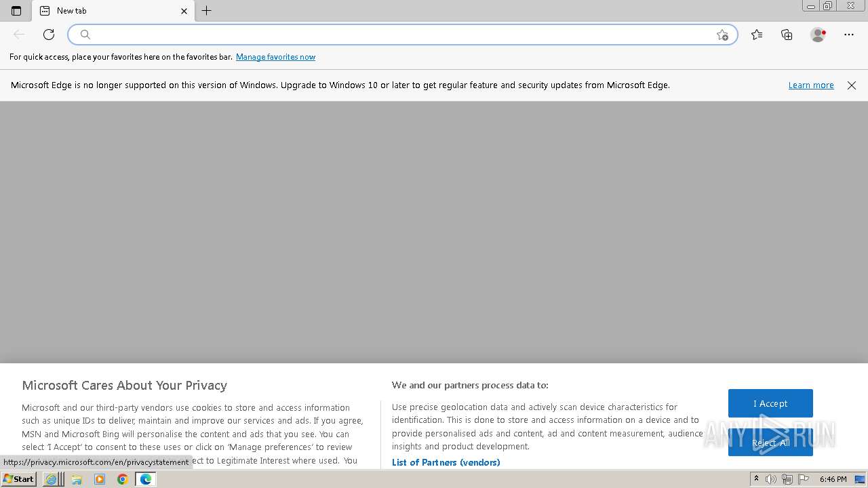
Task: Open the Windows Start menu
Action: 18,479
